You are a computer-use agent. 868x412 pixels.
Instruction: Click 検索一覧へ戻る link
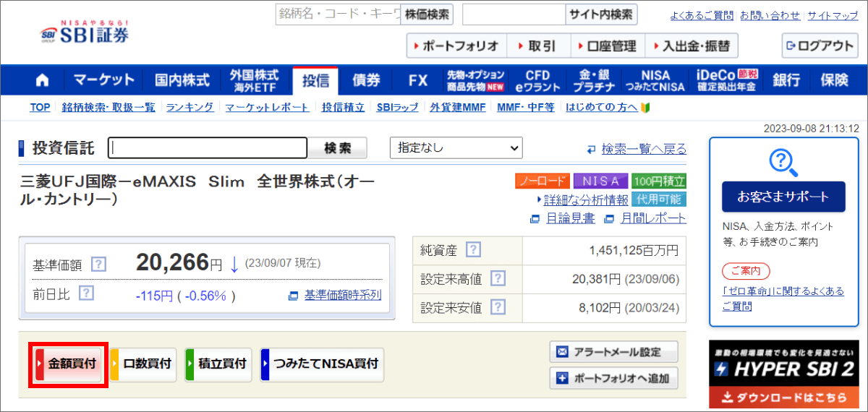[644, 149]
